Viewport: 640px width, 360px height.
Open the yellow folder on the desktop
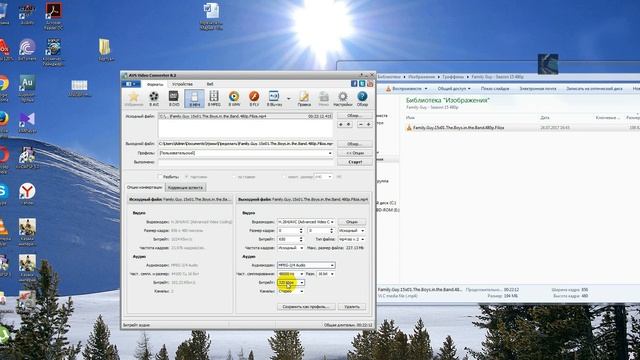coord(105,49)
